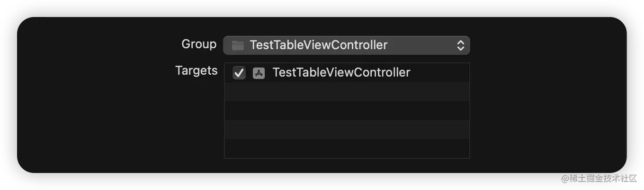The width and height of the screenshot is (644, 190).
Task: Click the @ symbol in the watermark
Action: point(563,178)
